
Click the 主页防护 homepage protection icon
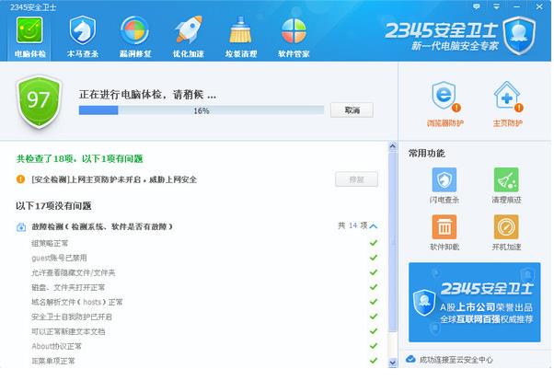click(506, 101)
